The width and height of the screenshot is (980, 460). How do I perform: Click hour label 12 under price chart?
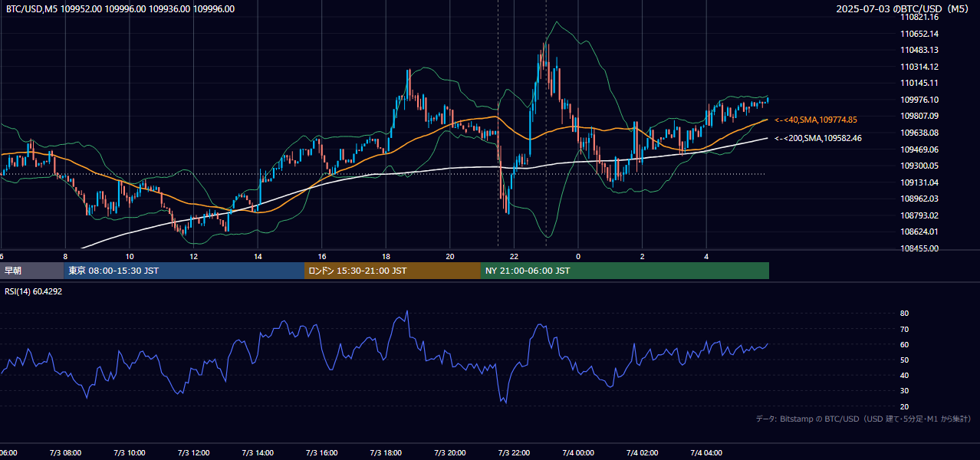tap(194, 256)
